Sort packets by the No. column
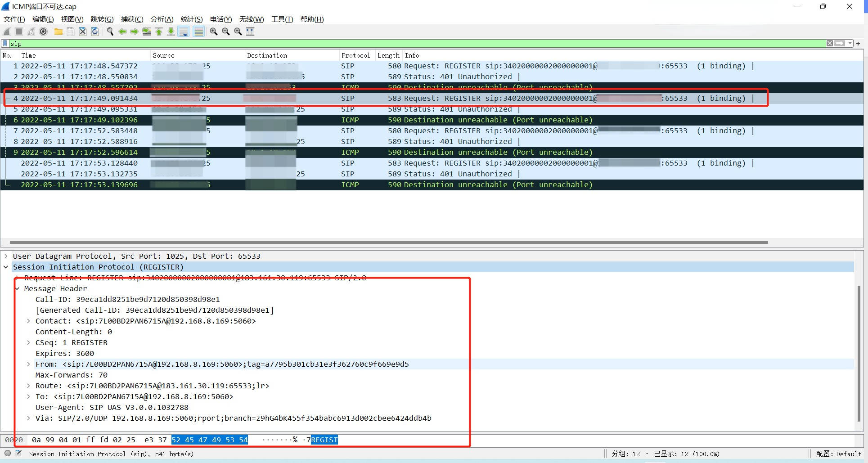 click(x=9, y=55)
